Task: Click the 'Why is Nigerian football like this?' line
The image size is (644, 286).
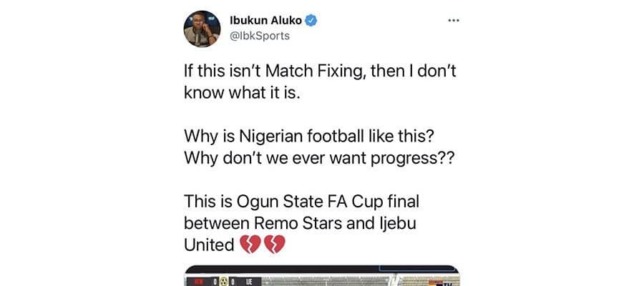Action: point(301,137)
